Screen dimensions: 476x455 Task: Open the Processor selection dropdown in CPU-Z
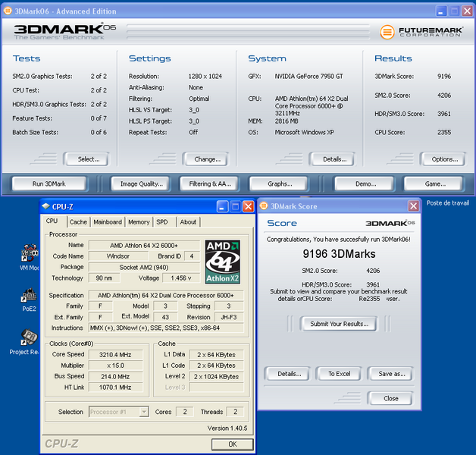144,412
